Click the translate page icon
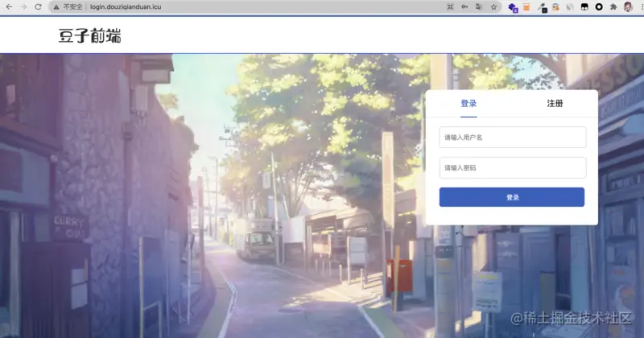The image size is (644, 338). pos(479,7)
